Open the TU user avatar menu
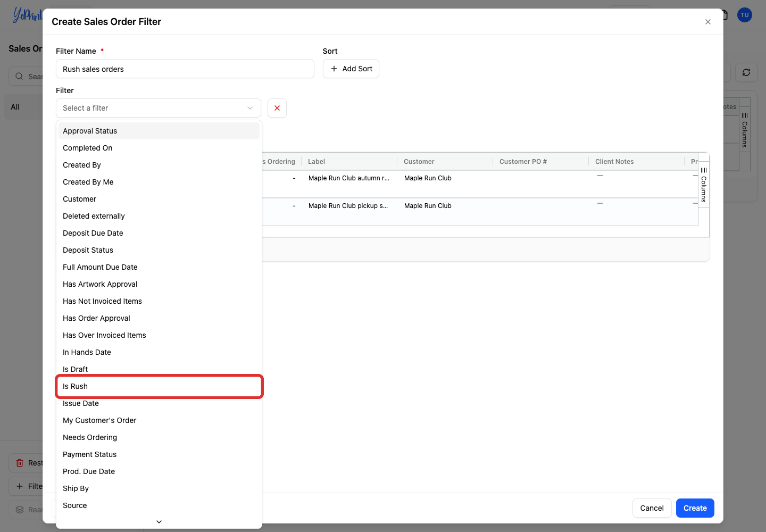 (x=745, y=15)
